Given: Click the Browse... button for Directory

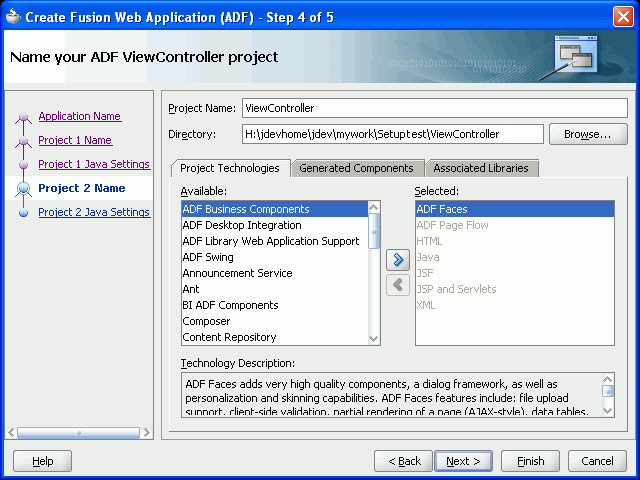Looking at the screenshot, I should click(x=588, y=134).
